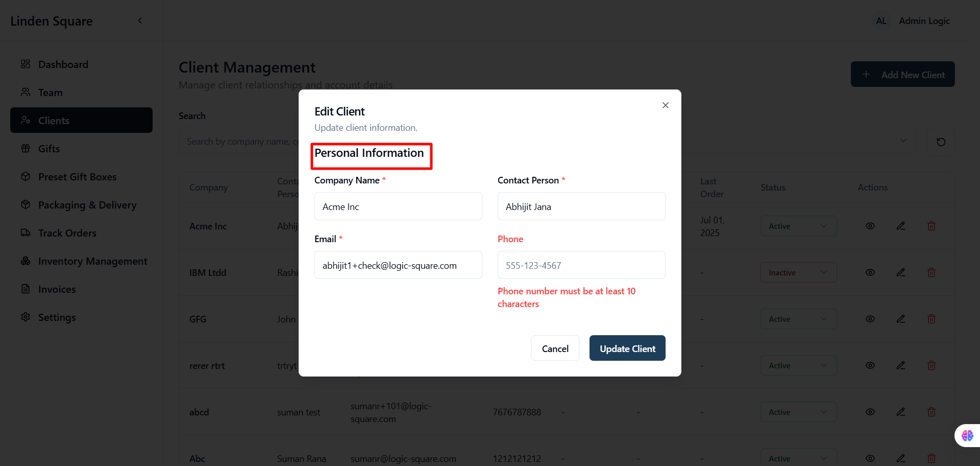Click the view eye icon for GFG row
The image size is (980, 466).
[x=870, y=319]
